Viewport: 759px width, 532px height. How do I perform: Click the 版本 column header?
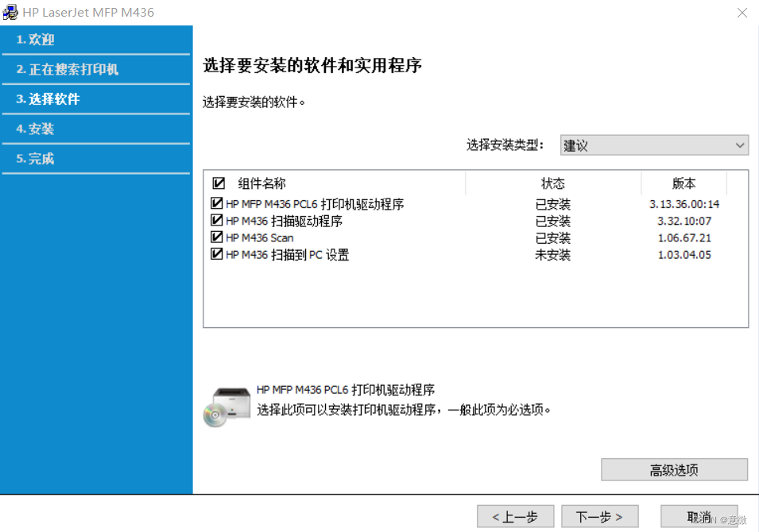684,183
